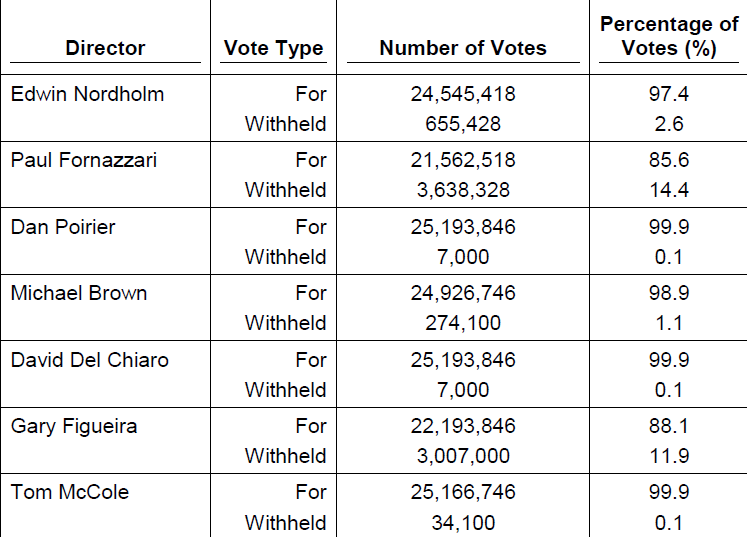The width and height of the screenshot is (747, 537).
Task: Select David Del Chiaro's name
Action: (x=90, y=360)
